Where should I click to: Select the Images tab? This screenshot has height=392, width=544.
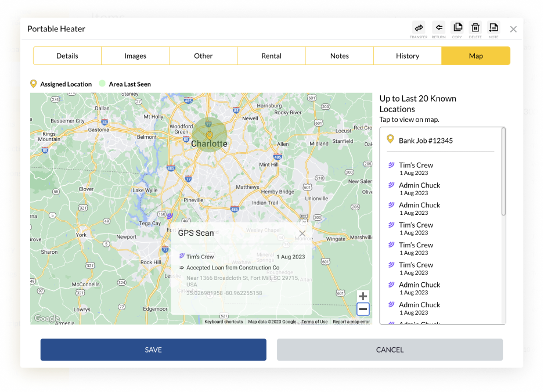click(135, 56)
